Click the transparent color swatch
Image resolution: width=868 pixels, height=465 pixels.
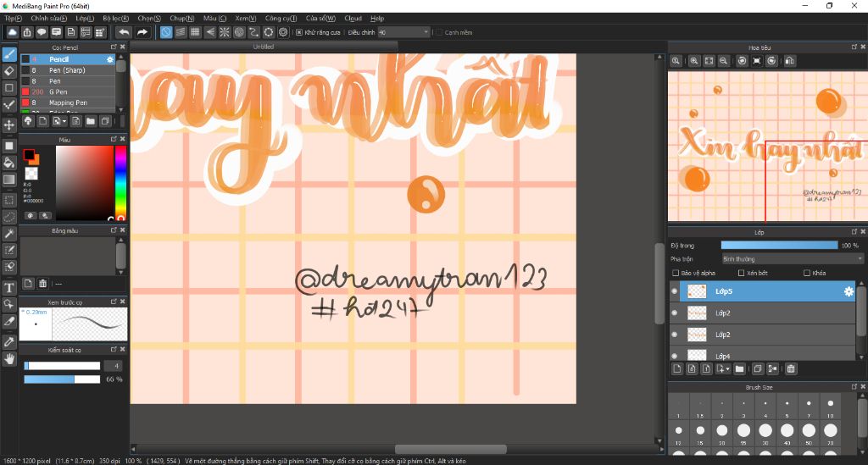(x=31, y=174)
